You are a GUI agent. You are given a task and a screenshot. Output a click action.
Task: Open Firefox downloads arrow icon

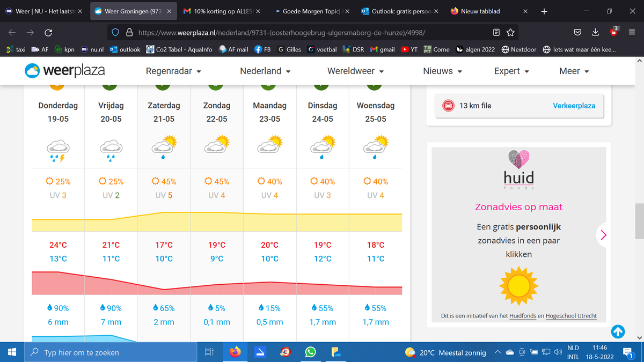coord(596,33)
